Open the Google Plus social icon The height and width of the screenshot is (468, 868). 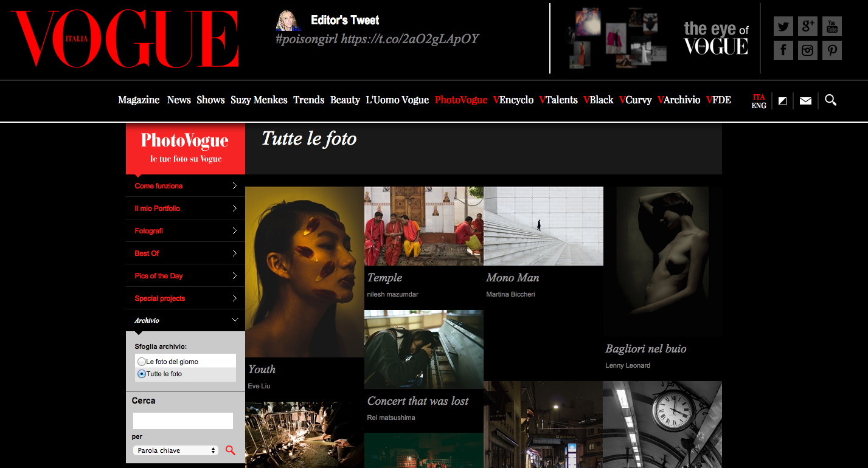point(808,26)
